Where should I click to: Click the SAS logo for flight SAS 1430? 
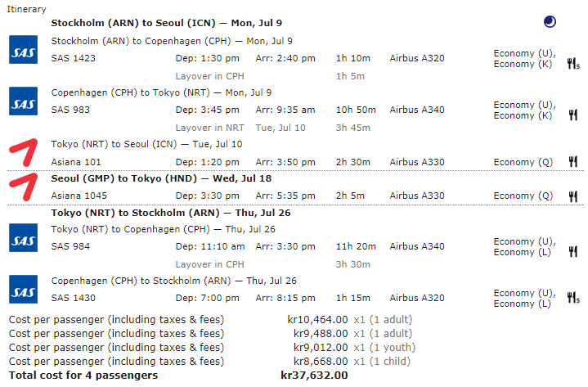[23, 289]
